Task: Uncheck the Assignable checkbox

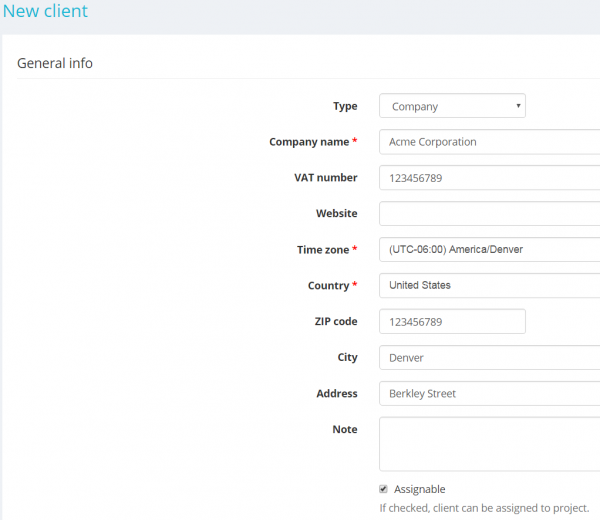Action: [383, 489]
